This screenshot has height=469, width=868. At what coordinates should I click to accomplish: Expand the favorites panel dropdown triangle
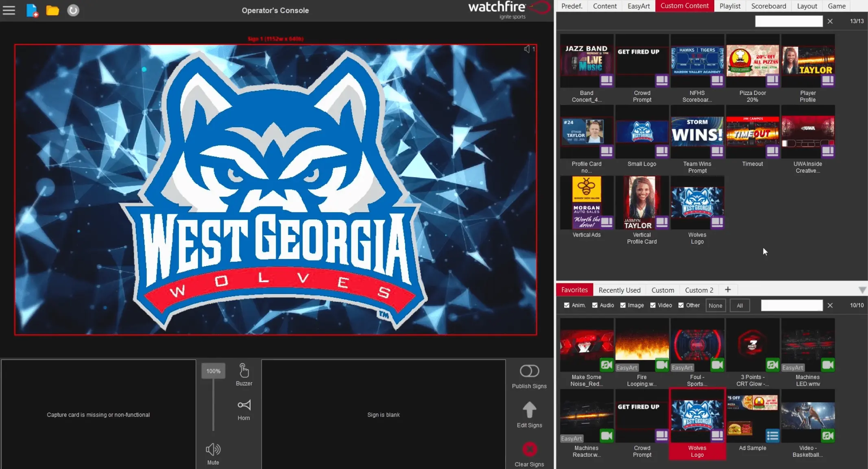pos(862,290)
